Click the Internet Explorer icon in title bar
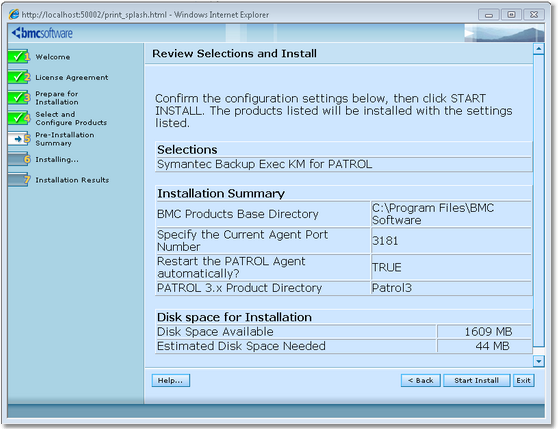Image resolution: width=558 pixels, height=431 pixels. point(14,15)
